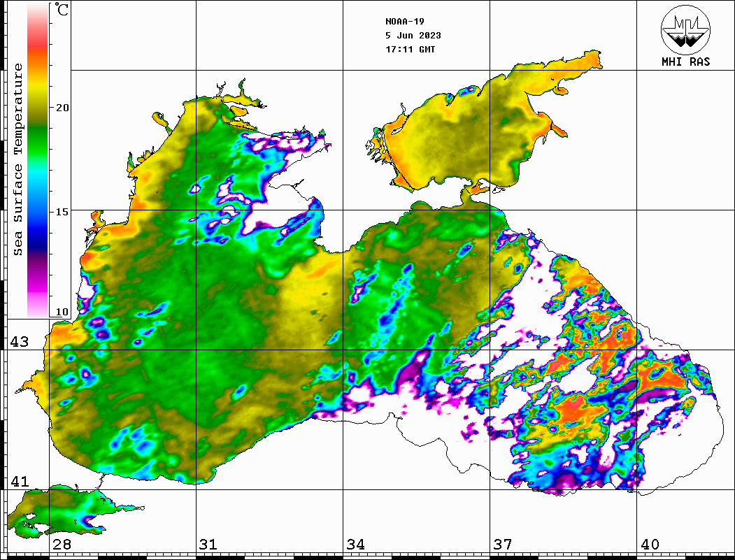Click longitude label 37
This screenshot has width=735, height=560.
click(x=503, y=545)
